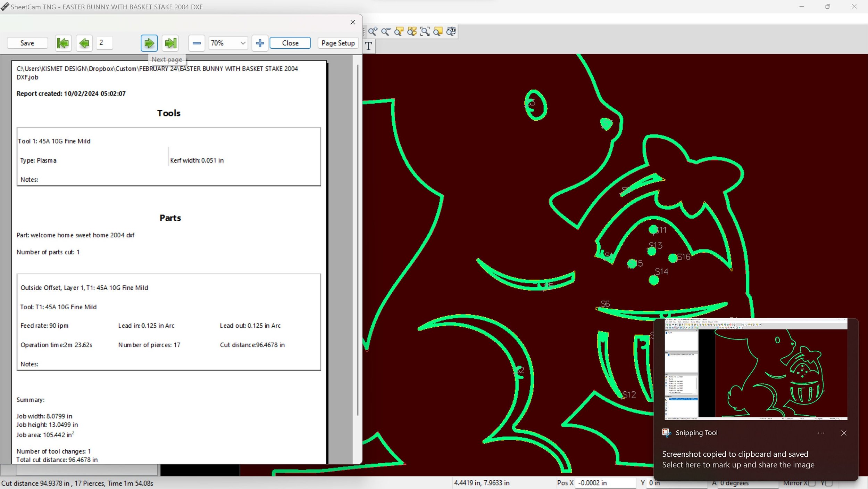Click the zoom to machine icon
Screen dimensions: 868x489
pos(451,32)
